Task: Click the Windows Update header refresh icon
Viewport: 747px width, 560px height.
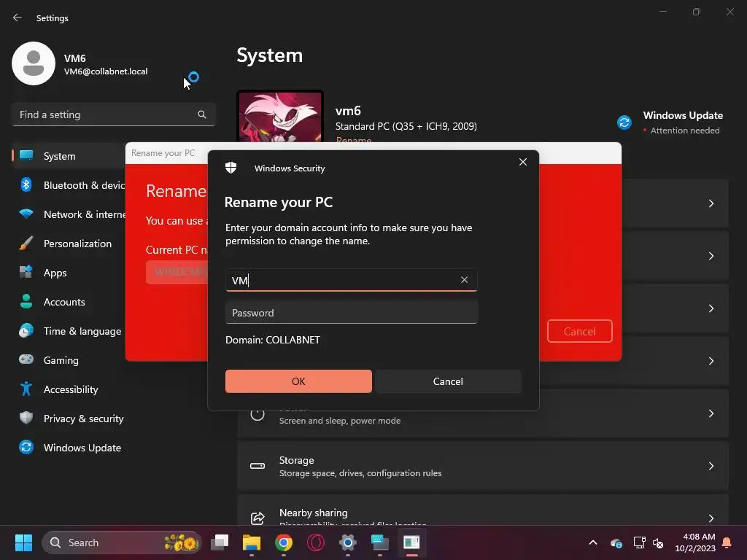Action: 624,122
